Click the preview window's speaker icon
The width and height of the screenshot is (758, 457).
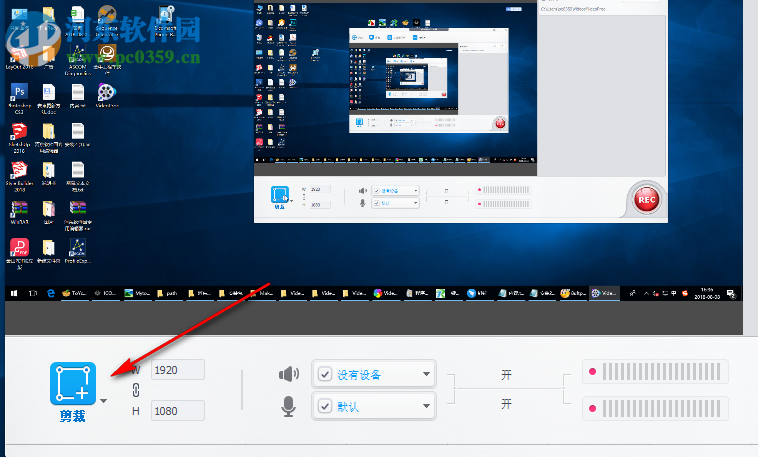pyautogui.click(x=363, y=191)
